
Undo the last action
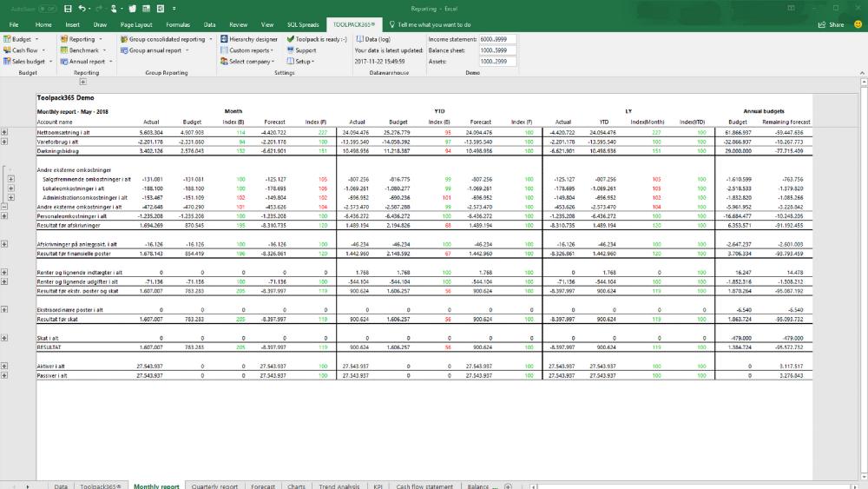tap(80, 8)
